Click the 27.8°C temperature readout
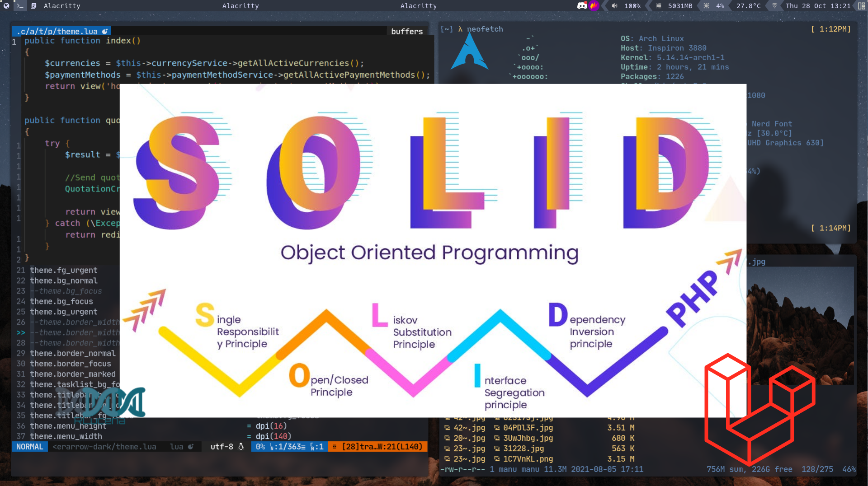This screenshot has height=486, width=868. pyautogui.click(x=748, y=6)
